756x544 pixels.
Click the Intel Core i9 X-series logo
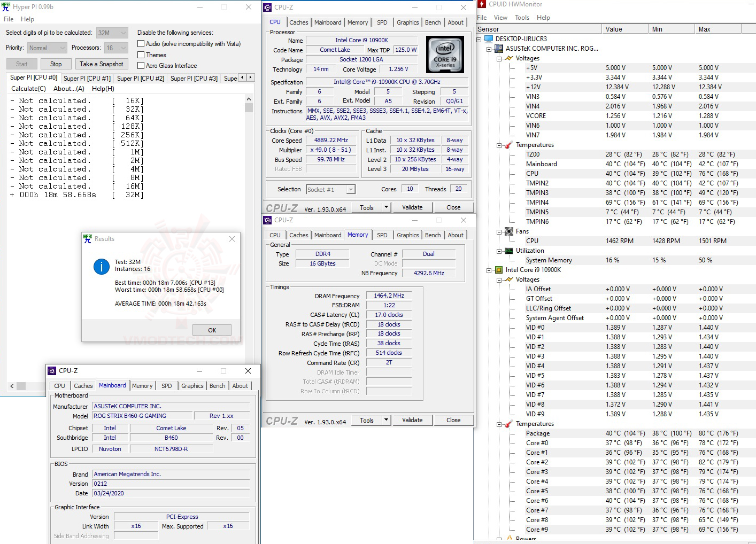(x=445, y=55)
